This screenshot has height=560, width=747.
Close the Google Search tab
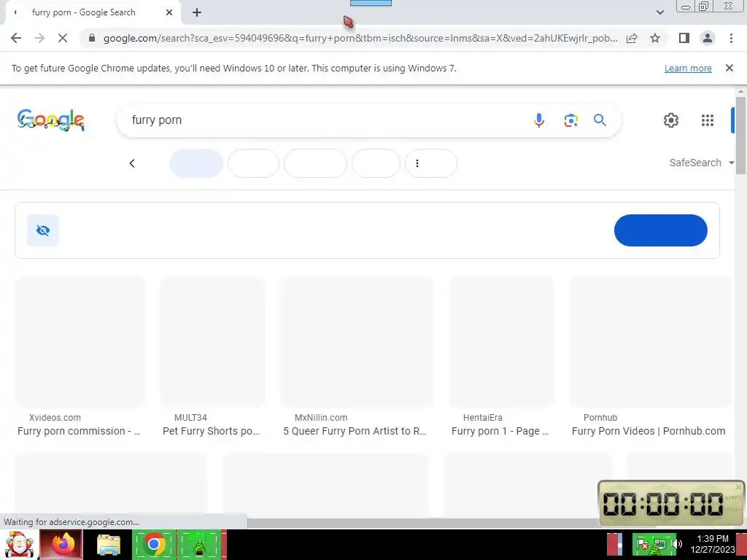coord(169,12)
